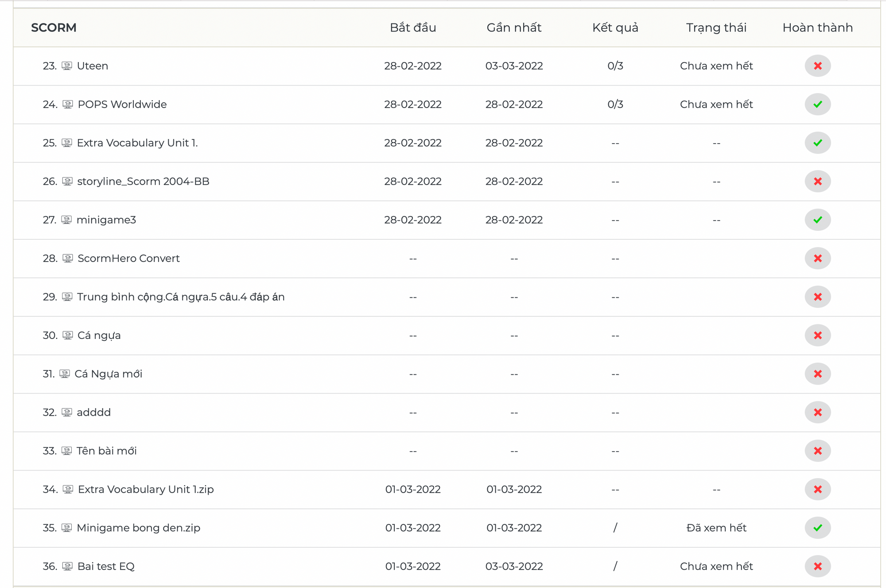
Task: Open ScormHero Convert item
Action: (x=128, y=258)
